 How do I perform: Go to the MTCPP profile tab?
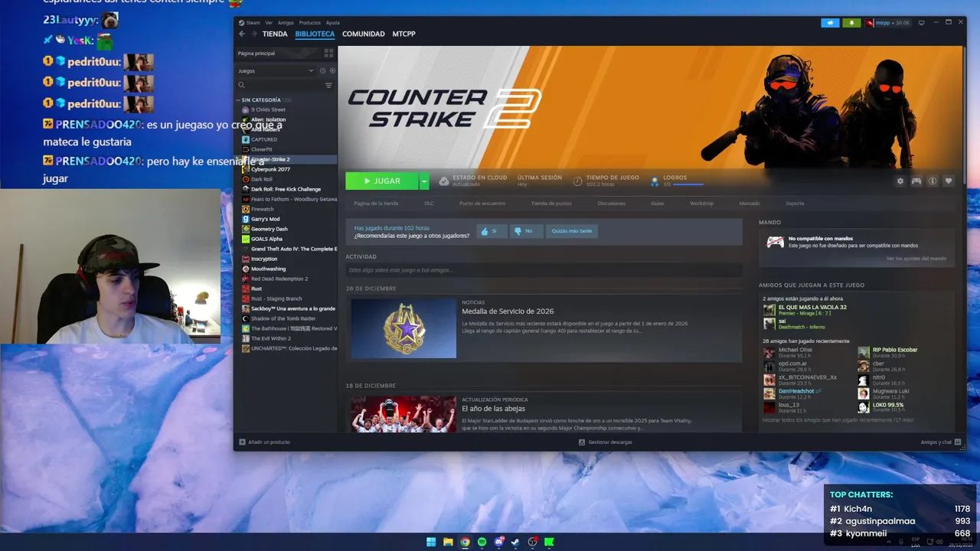404,34
